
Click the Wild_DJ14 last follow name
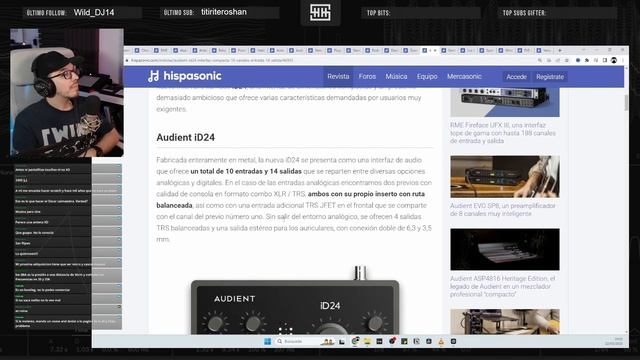[94, 13]
